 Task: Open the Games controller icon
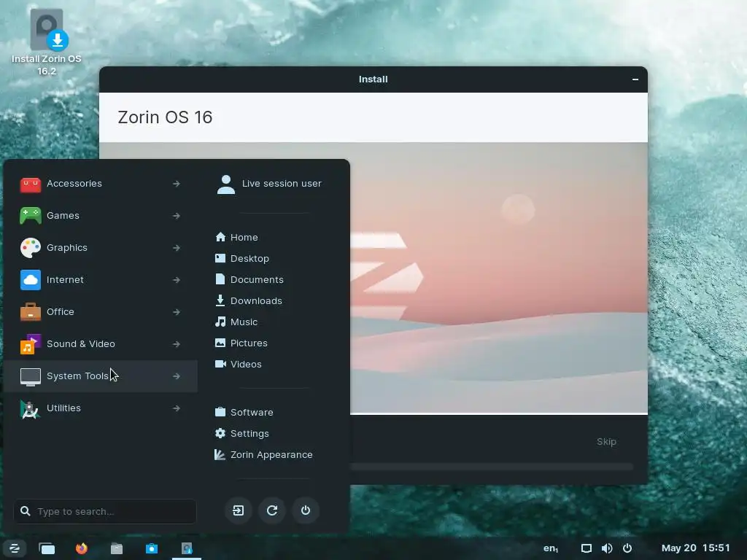coord(31,216)
